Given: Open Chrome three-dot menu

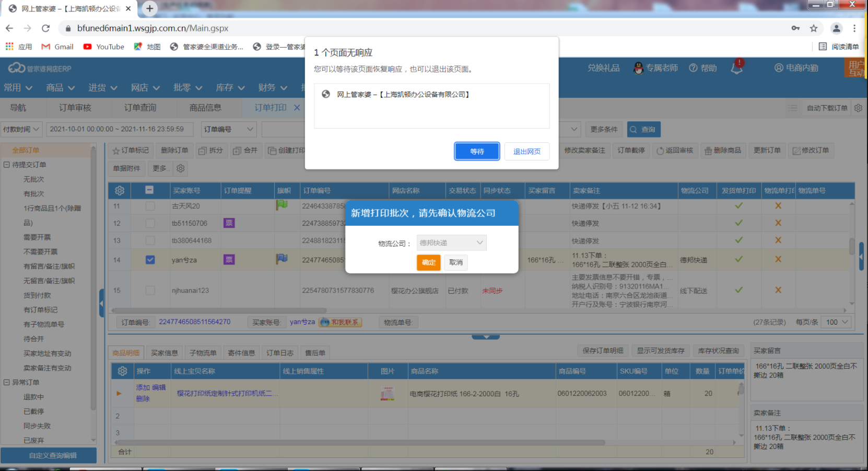Looking at the screenshot, I should (854, 28).
